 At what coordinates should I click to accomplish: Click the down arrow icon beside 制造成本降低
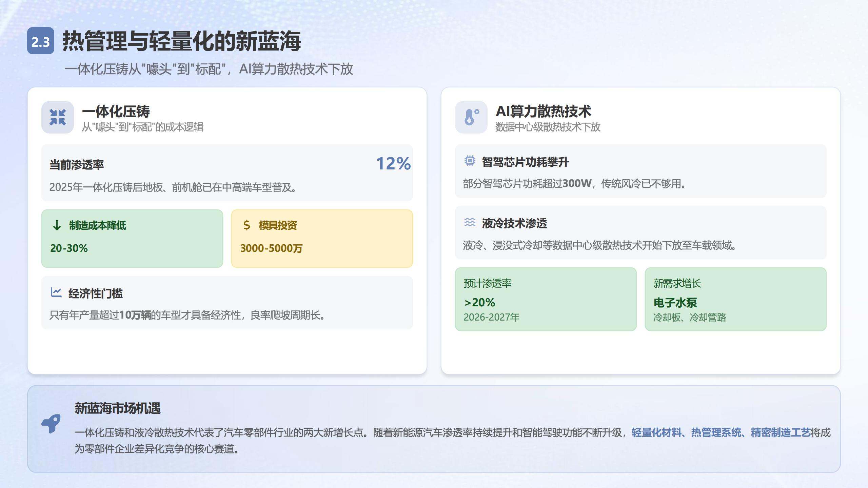(57, 225)
